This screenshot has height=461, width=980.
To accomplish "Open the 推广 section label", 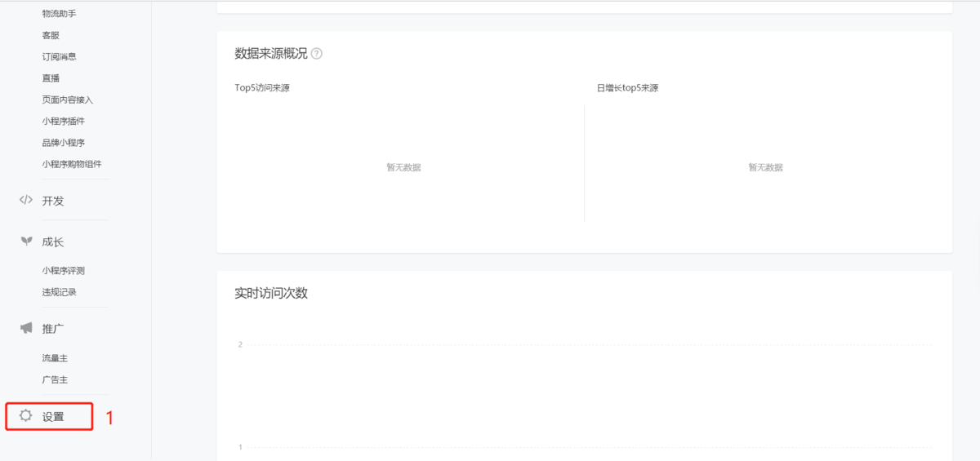I will (x=53, y=329).
